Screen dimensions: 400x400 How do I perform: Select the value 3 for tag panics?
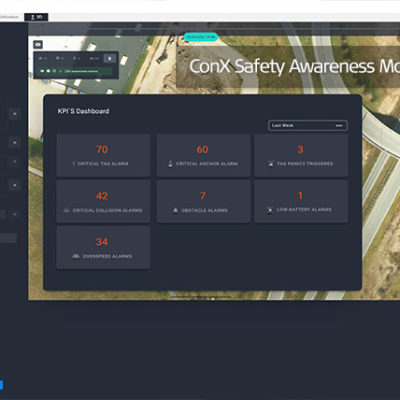pyautogui.click(x=300, y=149)
